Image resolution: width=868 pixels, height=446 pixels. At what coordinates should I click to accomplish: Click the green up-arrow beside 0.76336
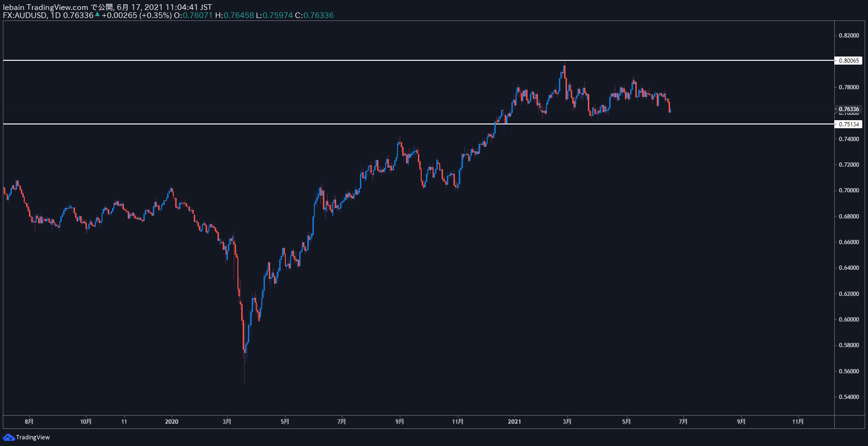click(x=97, y=15)
